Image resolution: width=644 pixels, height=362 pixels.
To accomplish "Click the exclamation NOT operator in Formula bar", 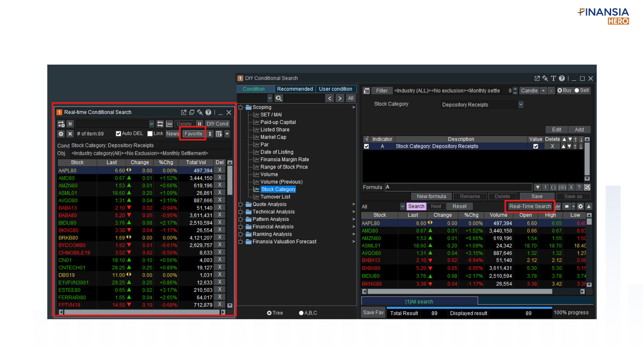I will (545, 187).
